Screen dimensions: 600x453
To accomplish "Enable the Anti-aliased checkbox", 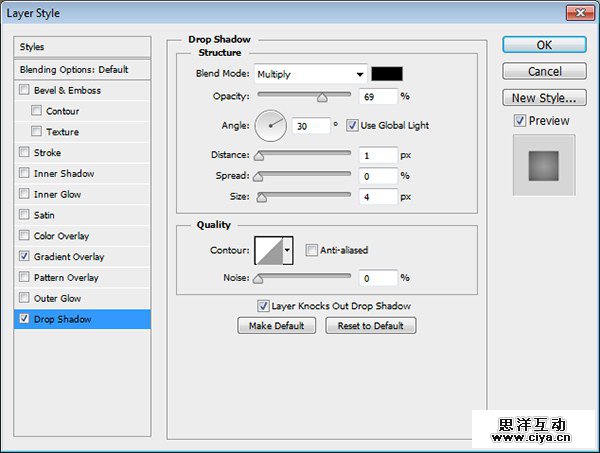I will (312, 250).
